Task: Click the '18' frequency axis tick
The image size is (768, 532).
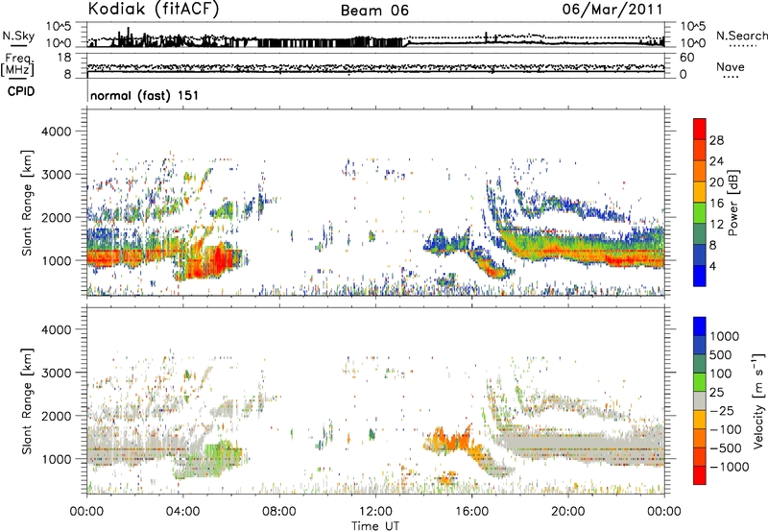Action: point(64,58)
